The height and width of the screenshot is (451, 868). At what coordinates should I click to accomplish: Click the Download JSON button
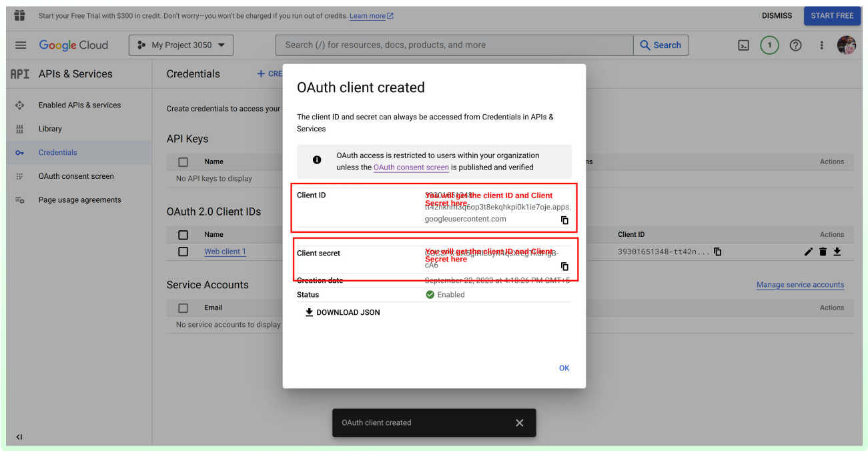(342, 312)
